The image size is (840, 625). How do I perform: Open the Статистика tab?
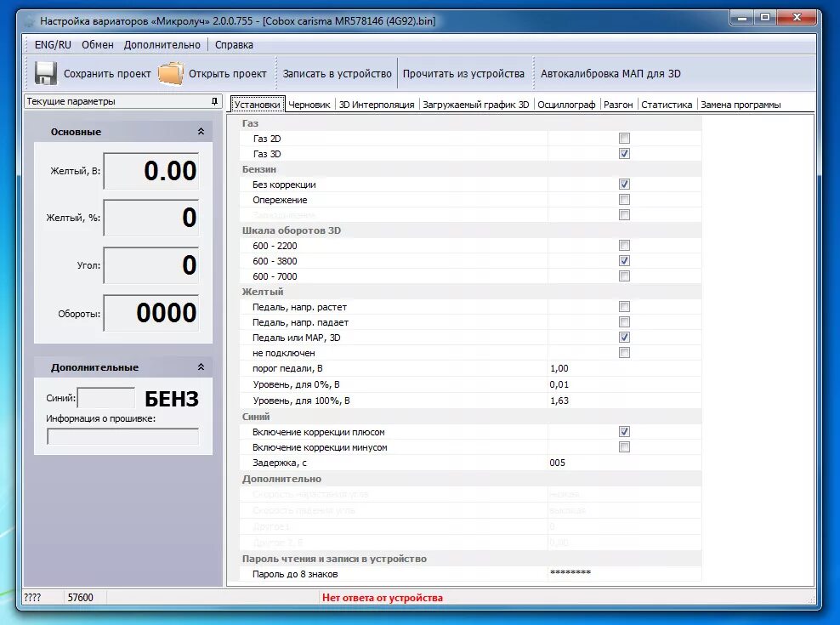[667, 105]
